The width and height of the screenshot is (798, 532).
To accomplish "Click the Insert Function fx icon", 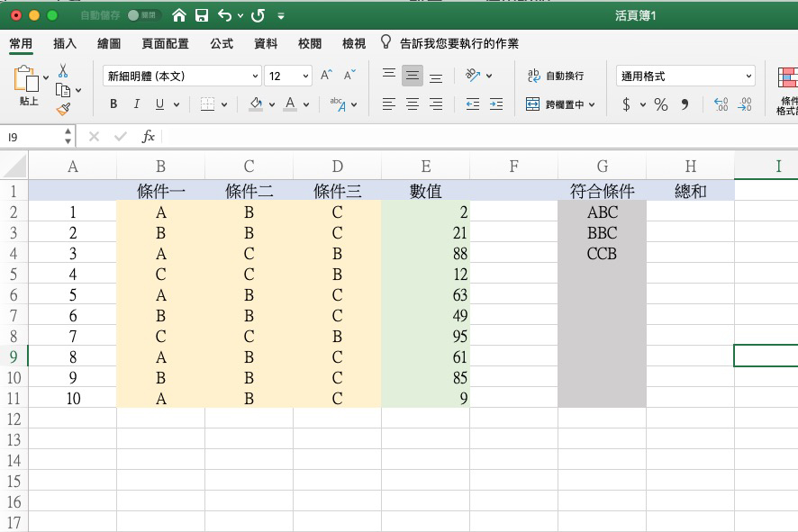I will coord(149,136).
